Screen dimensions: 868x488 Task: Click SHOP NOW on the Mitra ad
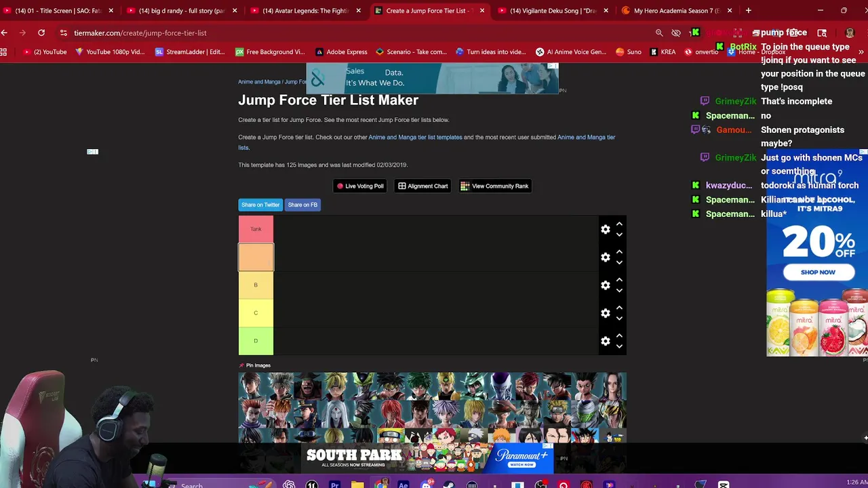click(x=818, y=272)
